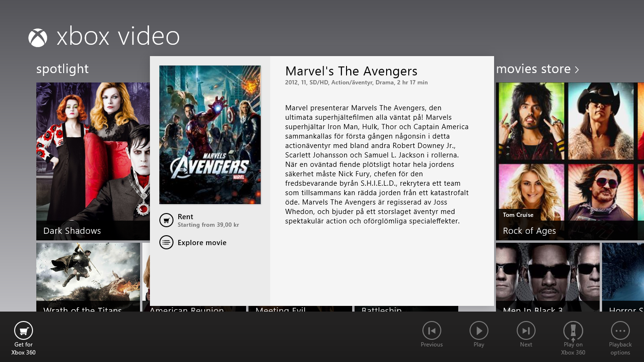Open the spotlight section heading

coord(62,69)
